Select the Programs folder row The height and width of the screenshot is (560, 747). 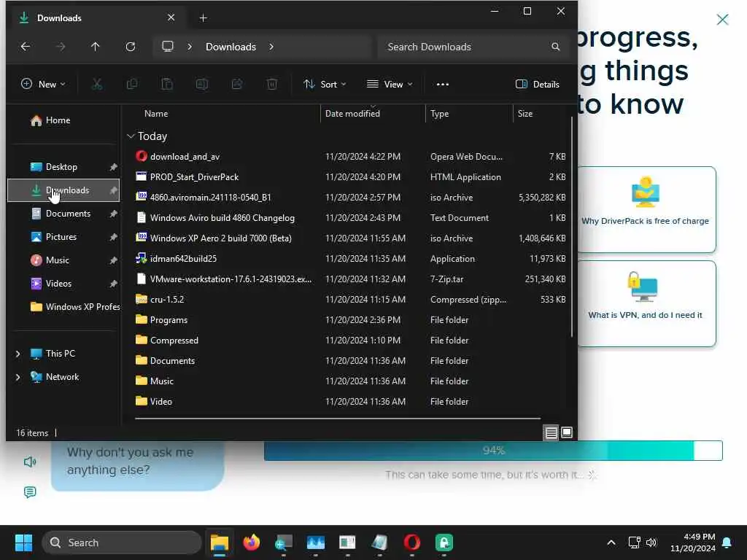(x=349, y=320)
